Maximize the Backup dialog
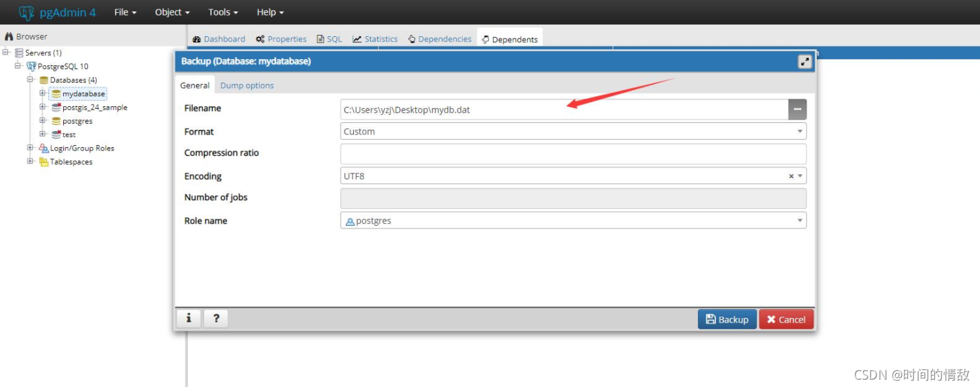 pos(805,62)
